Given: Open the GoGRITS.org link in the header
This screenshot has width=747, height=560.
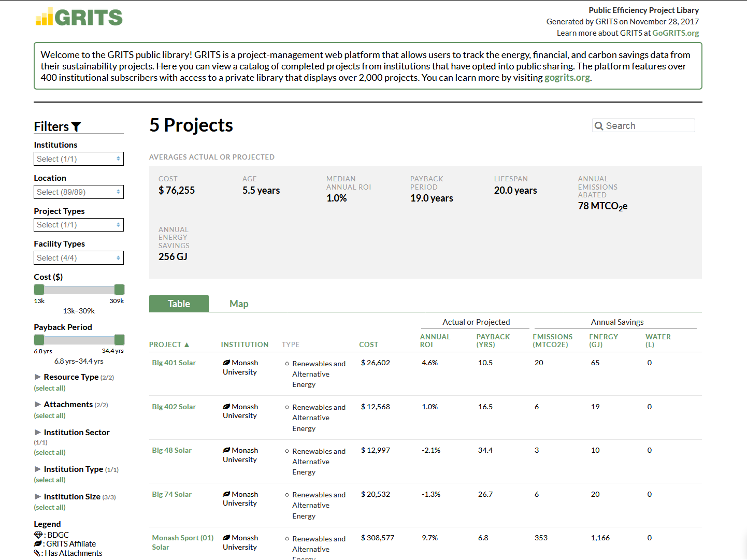Looking at the screenshot, I should pyautogui.click(x=676, y=33).
